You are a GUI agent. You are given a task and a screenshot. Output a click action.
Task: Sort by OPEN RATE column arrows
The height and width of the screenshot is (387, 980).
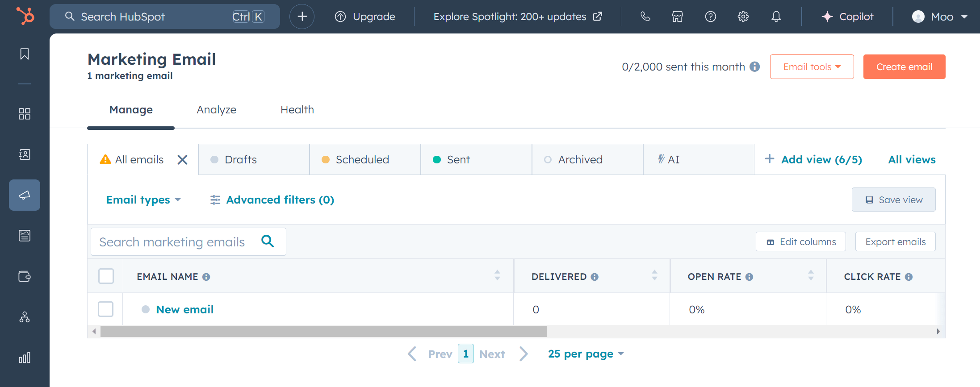[811, 275]
